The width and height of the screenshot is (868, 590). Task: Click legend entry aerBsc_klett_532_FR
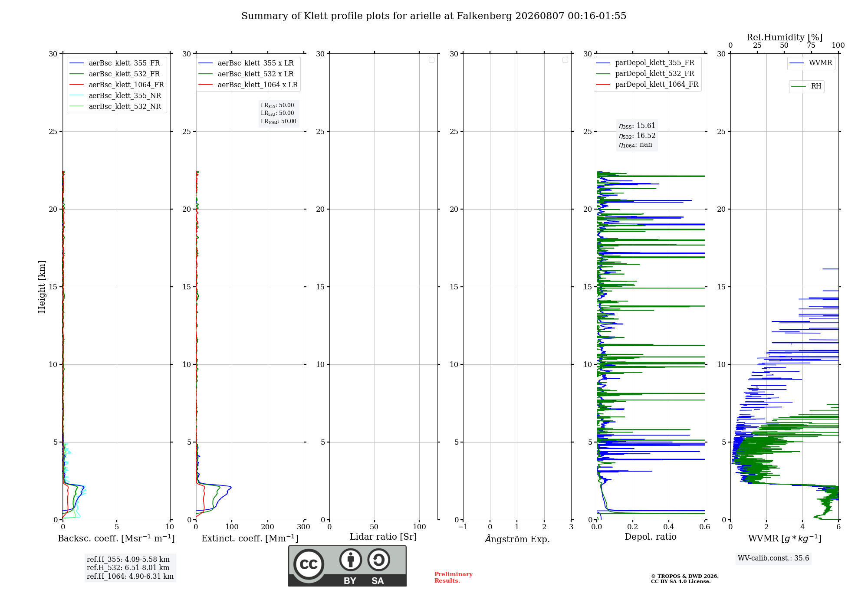117,74
